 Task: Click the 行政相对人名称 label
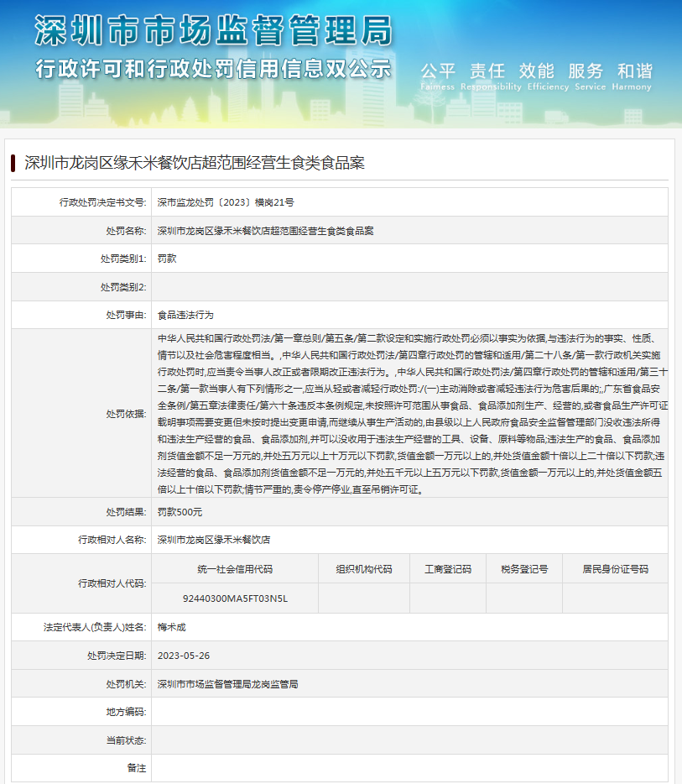click(112, 540)
